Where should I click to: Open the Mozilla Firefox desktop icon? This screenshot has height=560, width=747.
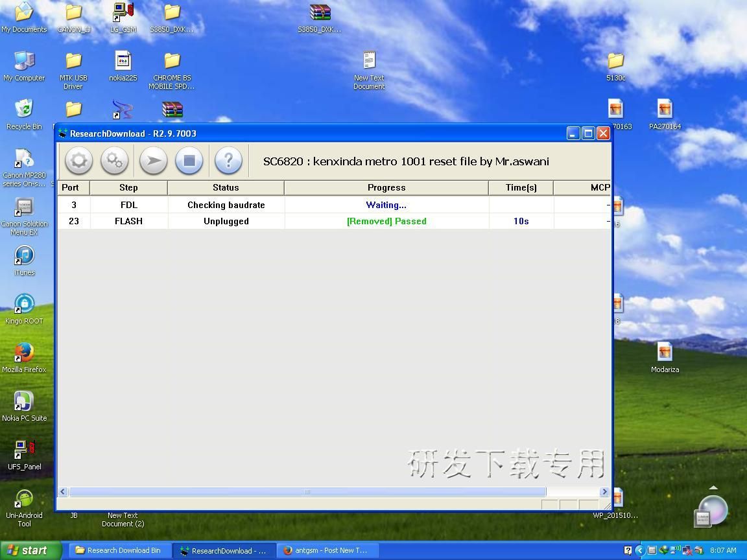24,353
